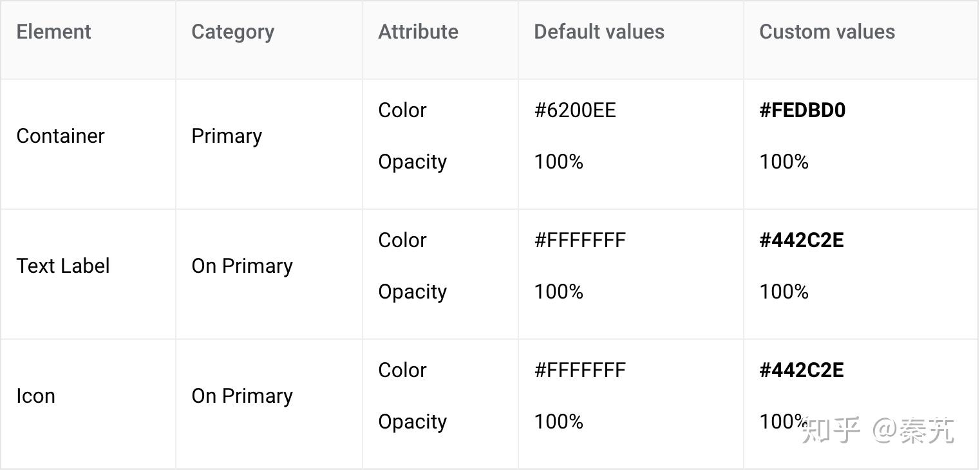This screenshot has width=980, height=471.
Task: Select the Primary category cell
Action: [227, 136]
